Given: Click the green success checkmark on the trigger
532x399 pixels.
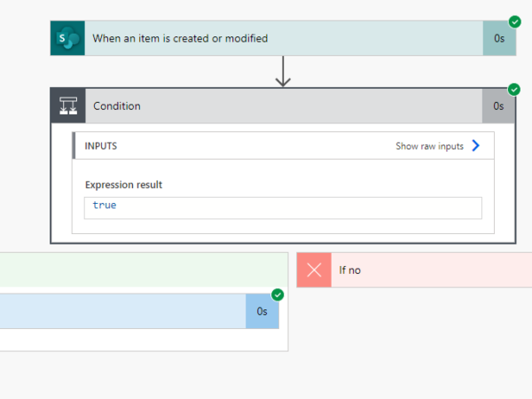Looking at the screenshot, I should click(514, 22).
